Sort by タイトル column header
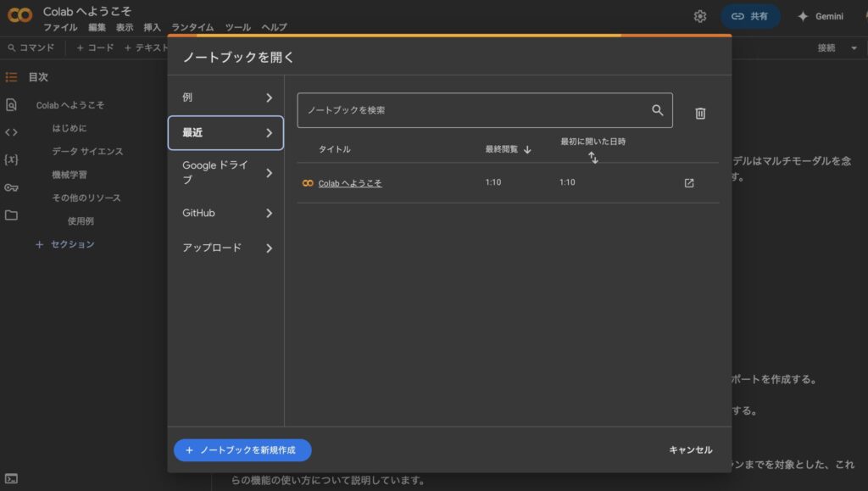 (x=334, y=149)
